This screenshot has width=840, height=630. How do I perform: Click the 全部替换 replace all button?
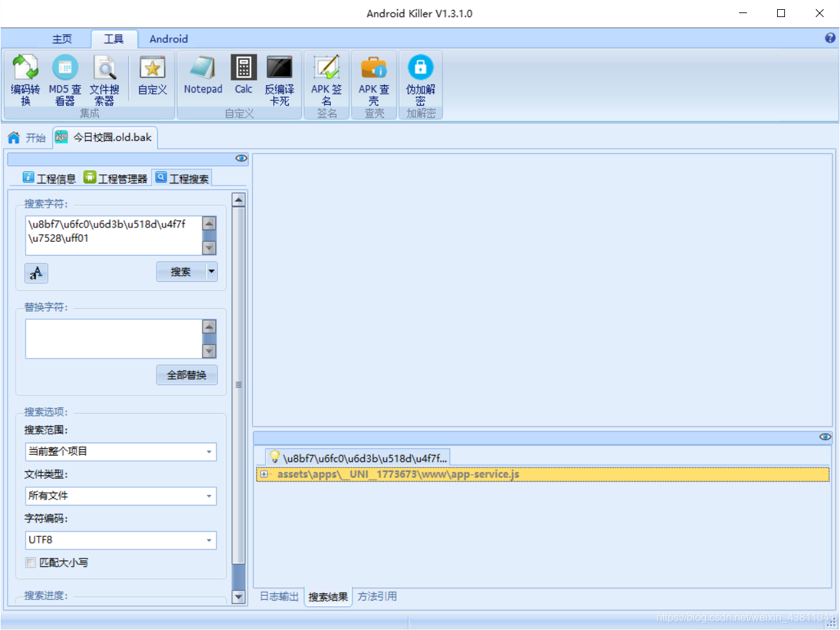(187, 375)
